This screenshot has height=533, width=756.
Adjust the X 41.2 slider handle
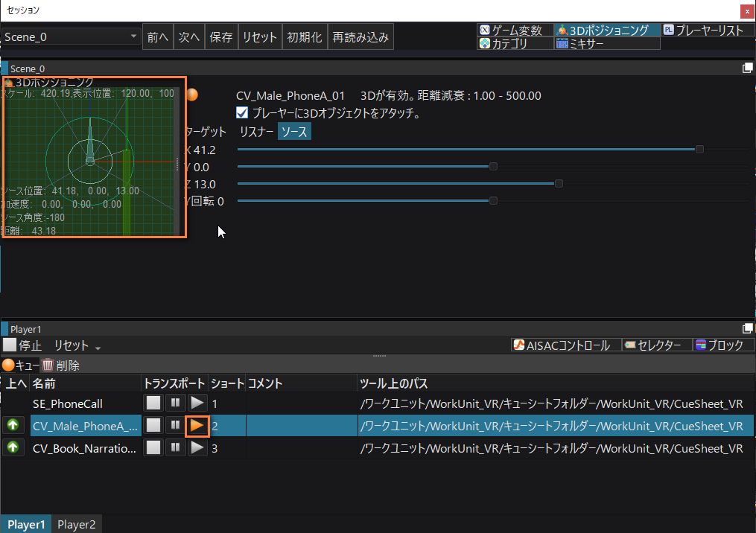(x=699, y=150)
